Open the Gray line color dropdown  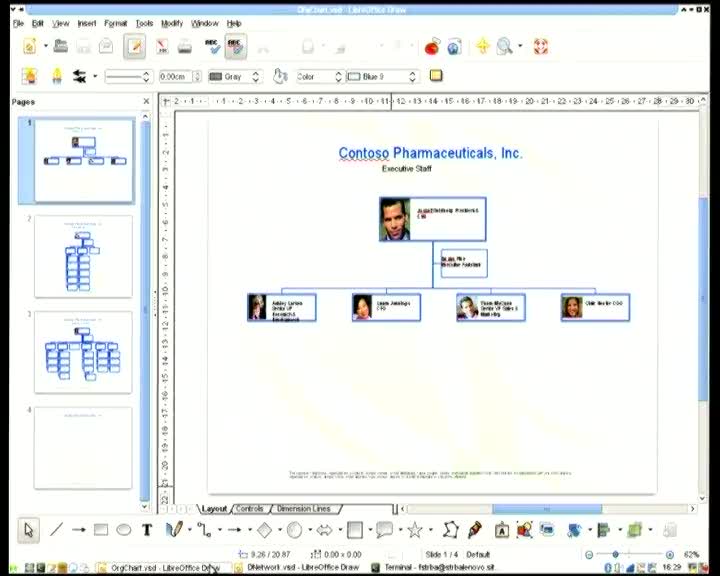235,77
